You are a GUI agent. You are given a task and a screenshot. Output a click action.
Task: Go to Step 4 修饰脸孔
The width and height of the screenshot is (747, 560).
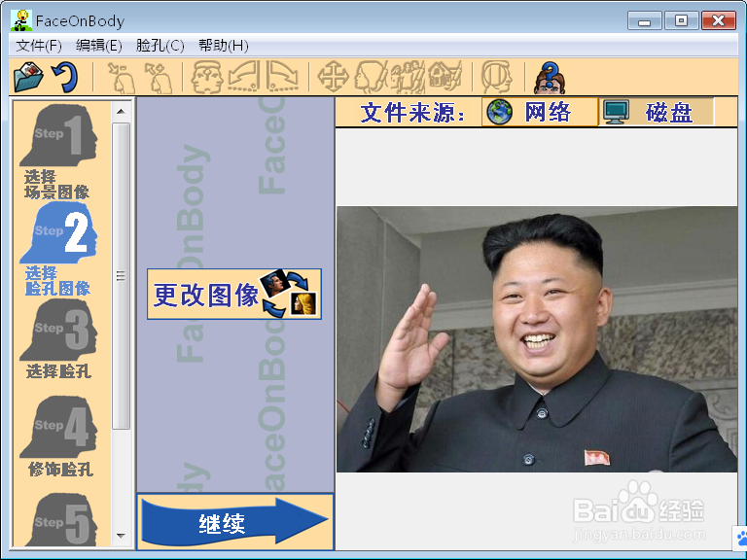point(58,437)
